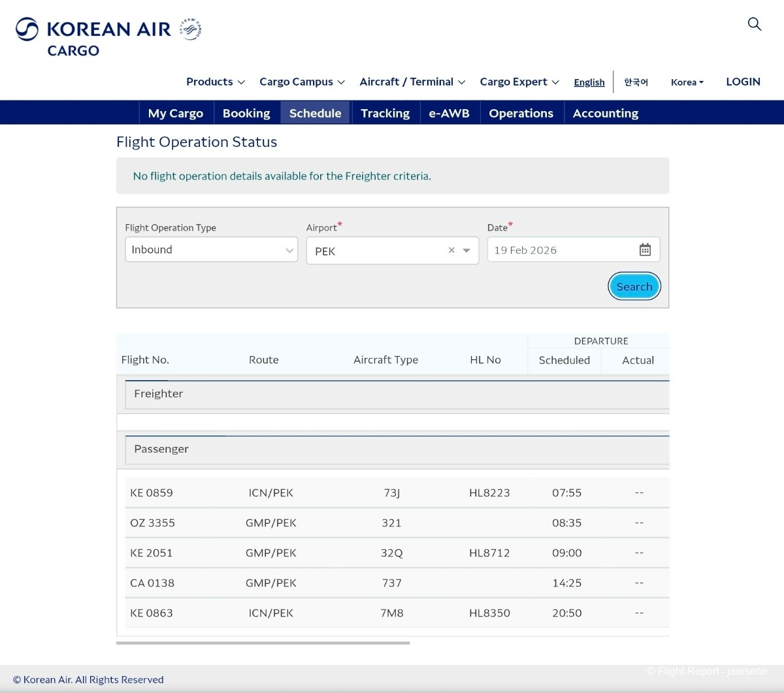Click the search magnifier icon
Screen dimensions: 784x693
tap(754, 24)
